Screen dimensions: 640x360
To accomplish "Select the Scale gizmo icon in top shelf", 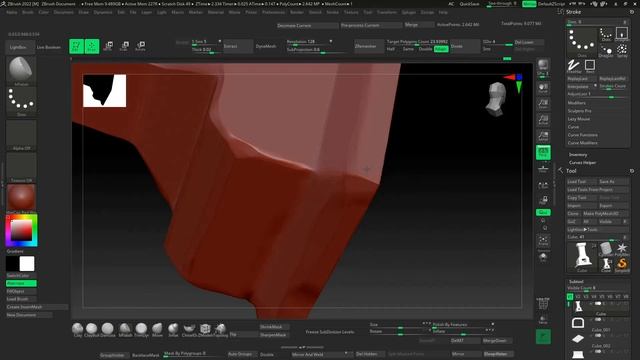I will (124, 46).
